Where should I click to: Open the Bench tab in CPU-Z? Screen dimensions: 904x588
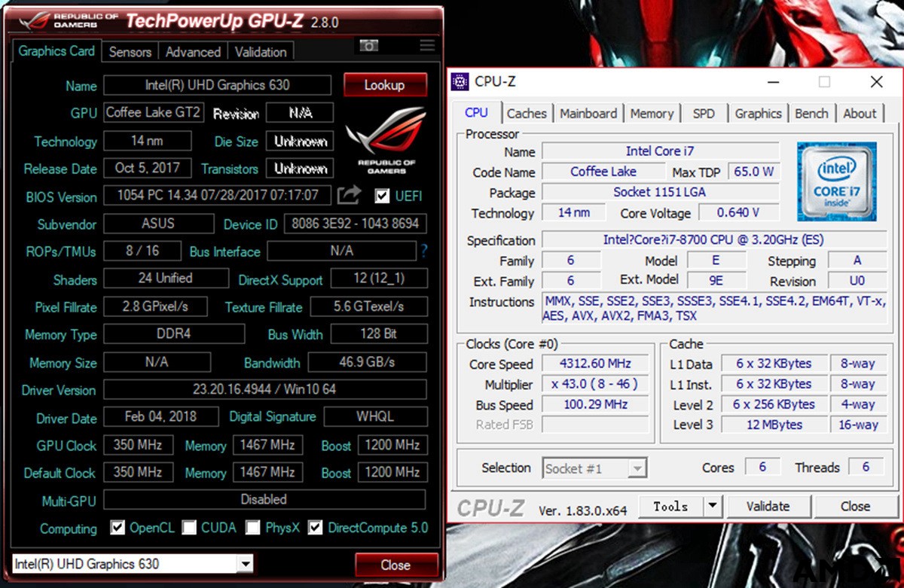[811, 113]
